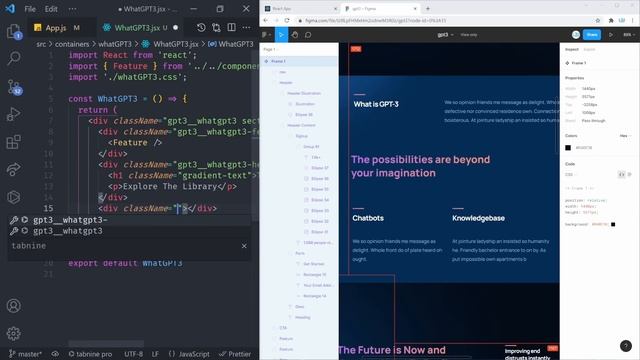The image size is (640, 360).
Task: Open the Figma main menu icon
Action: point(266,35)
